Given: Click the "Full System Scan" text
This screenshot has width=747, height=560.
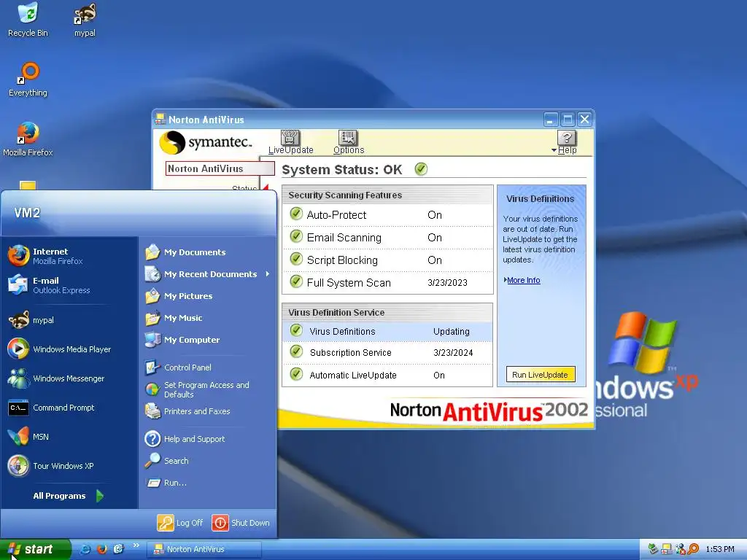Looking at the screenshot, I should (349, 283).
